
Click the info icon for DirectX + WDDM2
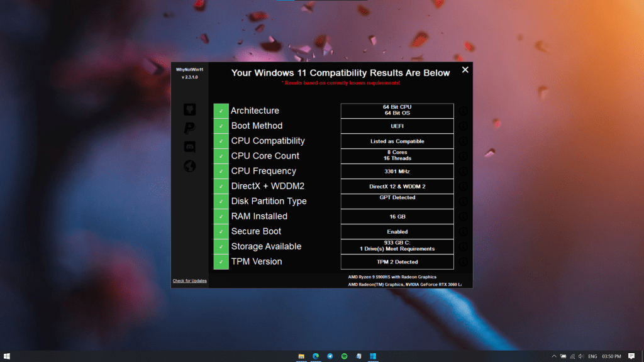coord(464,186)
